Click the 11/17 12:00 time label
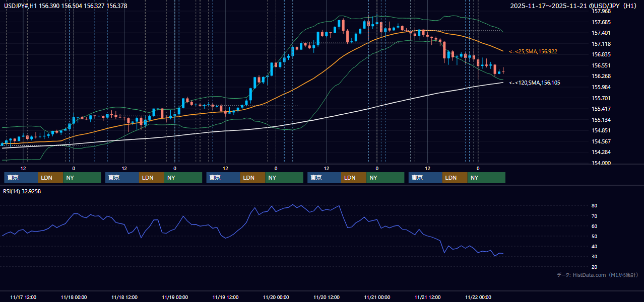 click(x=23, y=297)
